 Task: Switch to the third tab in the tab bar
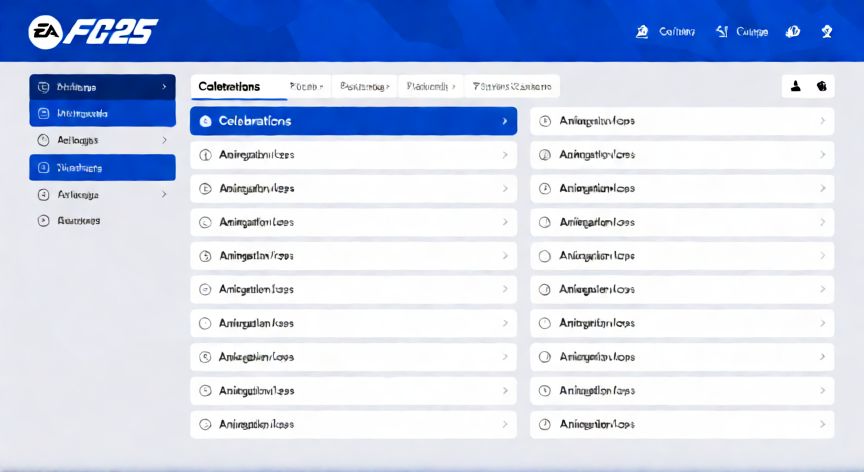pyautogui.click(x=365, y=86)
